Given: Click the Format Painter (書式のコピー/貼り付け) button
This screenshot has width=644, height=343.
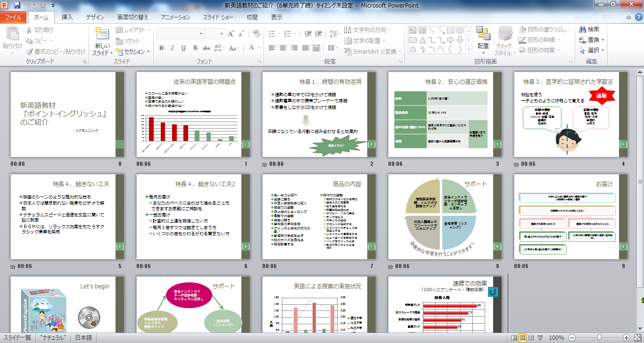Looking at the screenshot, I should click(56, 51).
